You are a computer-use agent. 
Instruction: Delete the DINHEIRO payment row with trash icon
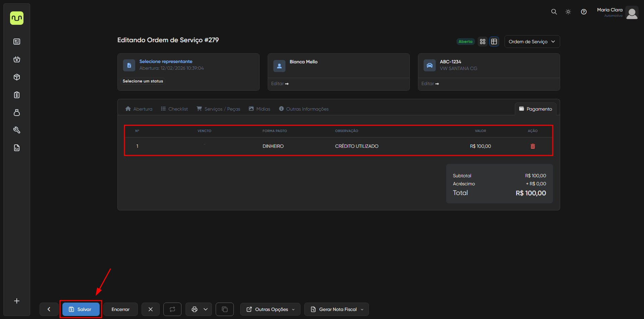coord(532,146)
